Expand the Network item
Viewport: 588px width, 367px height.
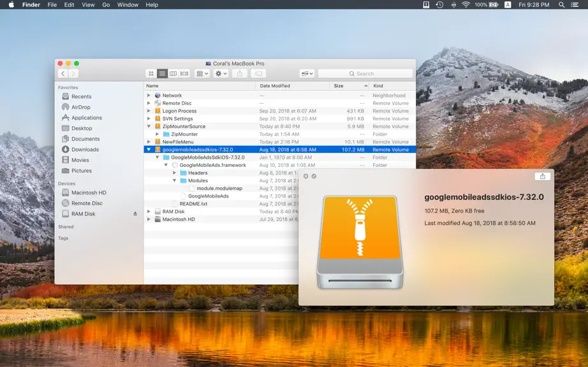tap(149, 96)
